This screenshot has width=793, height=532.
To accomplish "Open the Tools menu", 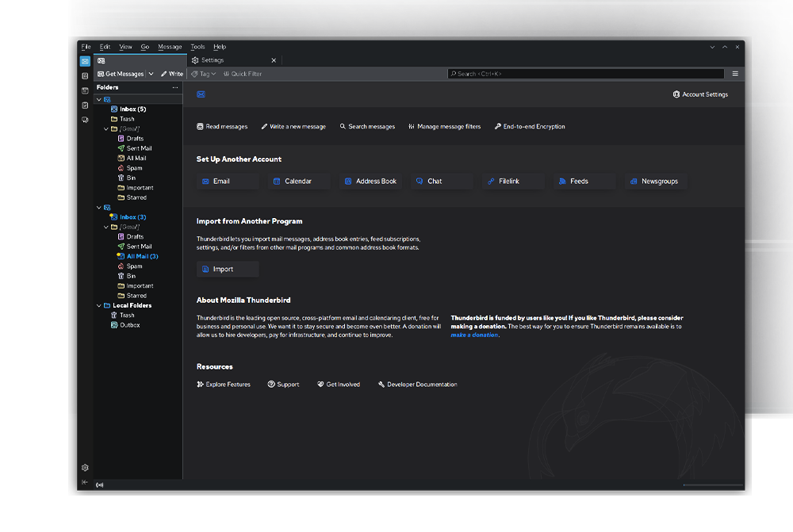I will point(197,47).
